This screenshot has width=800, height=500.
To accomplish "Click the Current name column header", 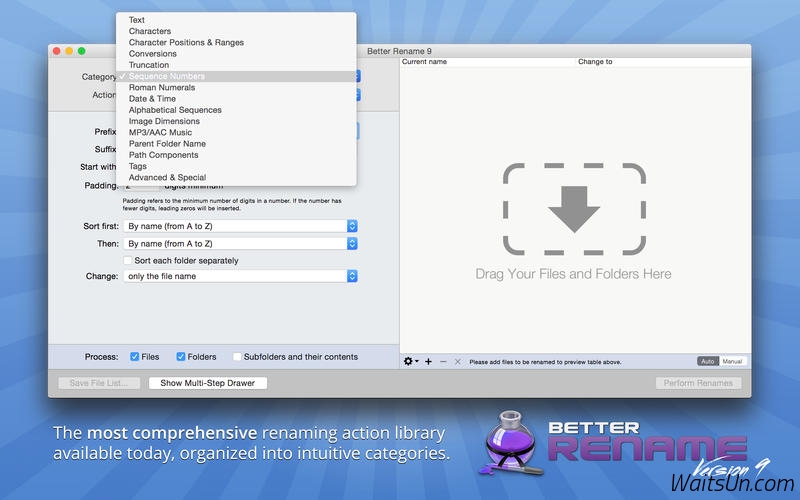I will click(x=487, y=62).
